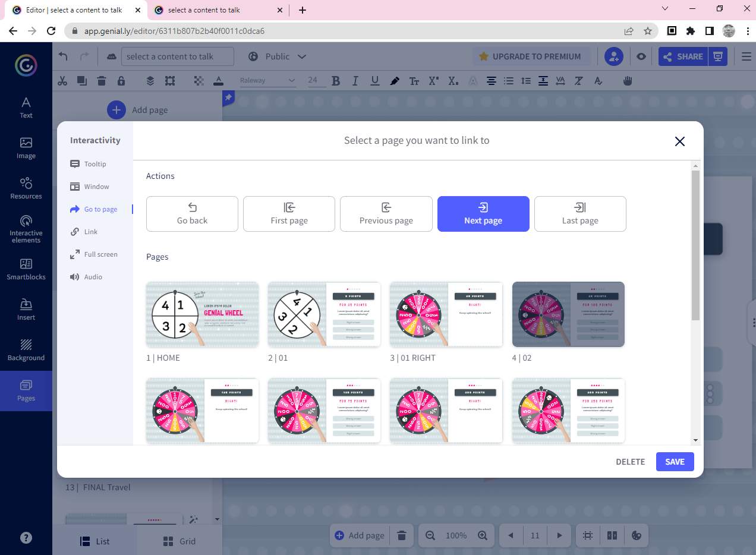Click the undo arrow icon
Viewport: 756px width, 555px height.
tap(64, 56)
